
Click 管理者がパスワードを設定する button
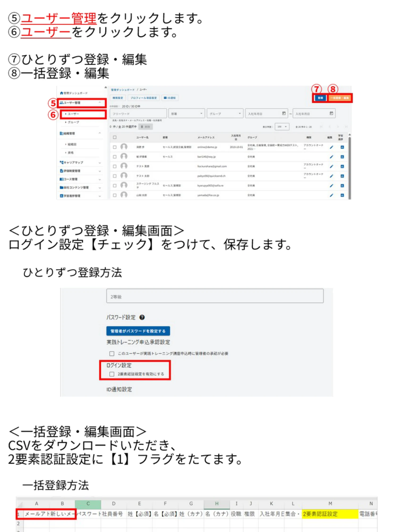tap(138, 331)
